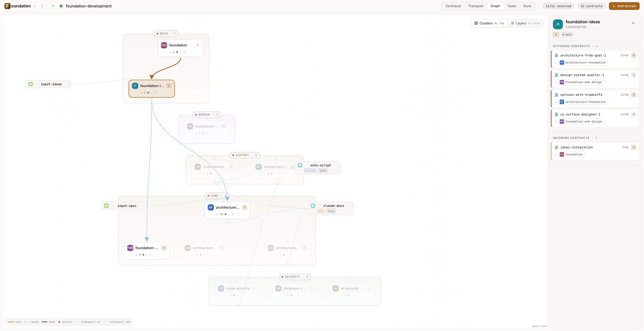This screenshot has height=331, width=644.
Task: Select the foundation-... FWD node in CORE
Action: pyautogui.click(x=147, y=251)
